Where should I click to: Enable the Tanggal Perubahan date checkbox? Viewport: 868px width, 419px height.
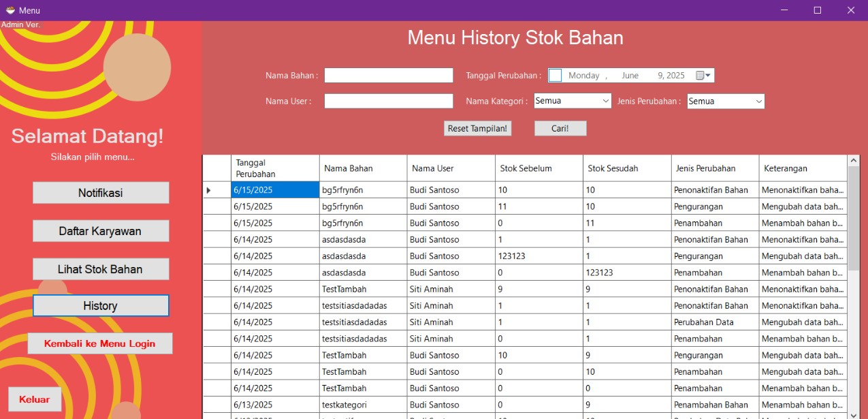555,76
